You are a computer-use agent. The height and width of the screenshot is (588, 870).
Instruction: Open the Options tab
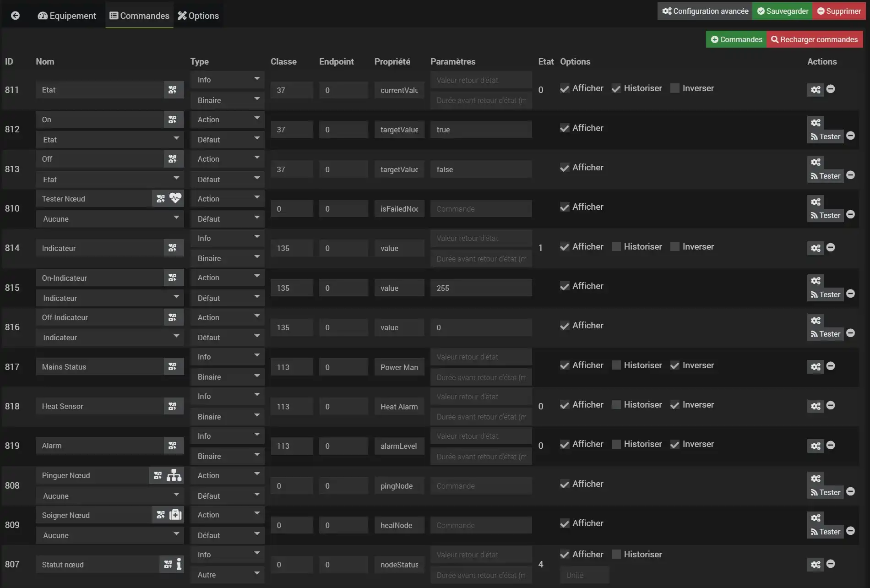pyautogui.click(x=198, y=16)
